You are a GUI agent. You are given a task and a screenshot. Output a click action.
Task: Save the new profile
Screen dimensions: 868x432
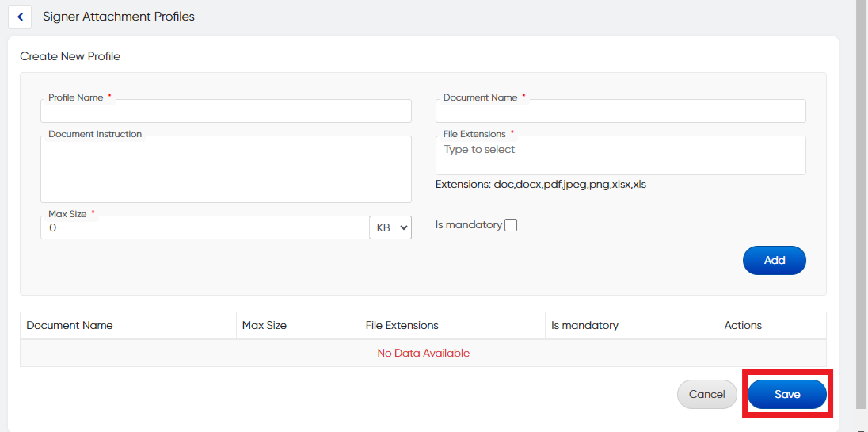[x=786, y=394]
